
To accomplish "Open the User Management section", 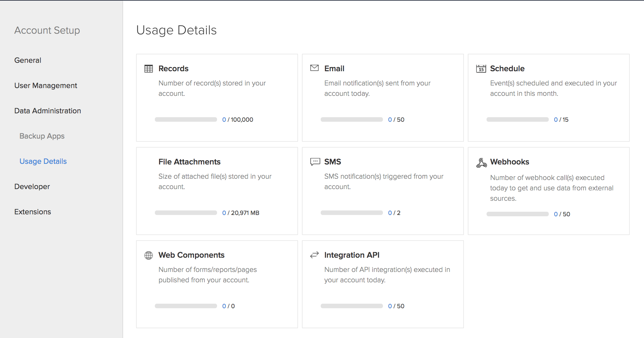I will 45,85.
